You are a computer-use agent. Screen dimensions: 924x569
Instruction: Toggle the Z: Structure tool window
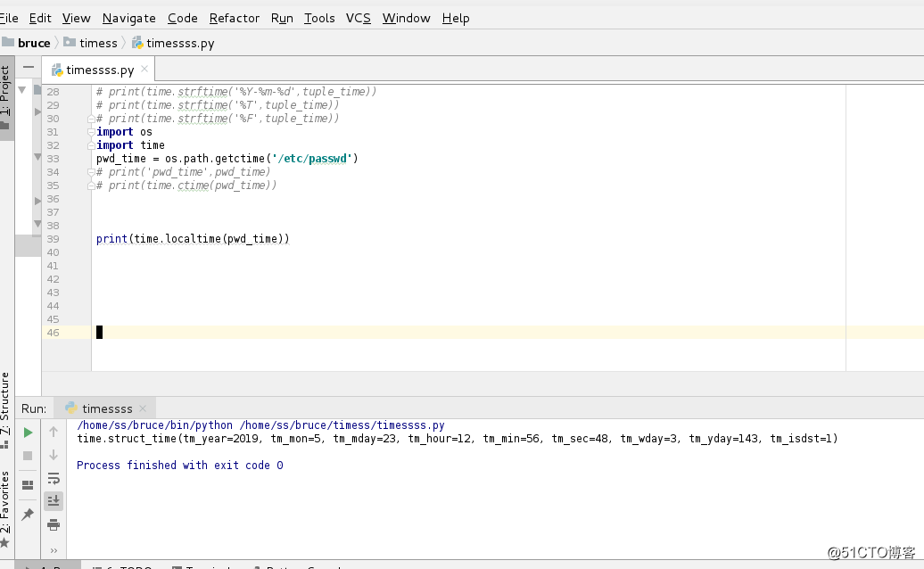click(x=6, y=410)
